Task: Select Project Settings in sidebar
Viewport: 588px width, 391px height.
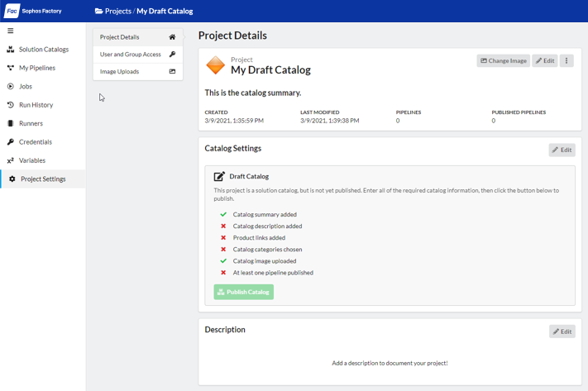Action: pyautogui.click(x=43, y=179)
